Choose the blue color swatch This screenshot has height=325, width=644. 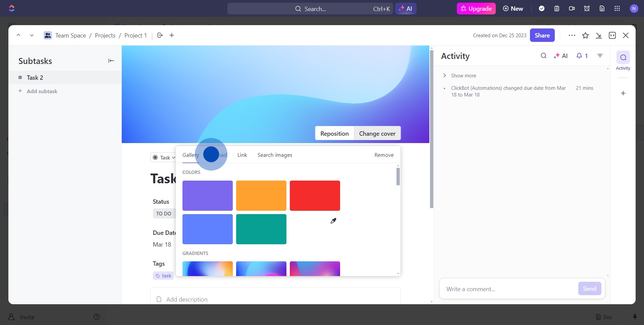(208, 229)
